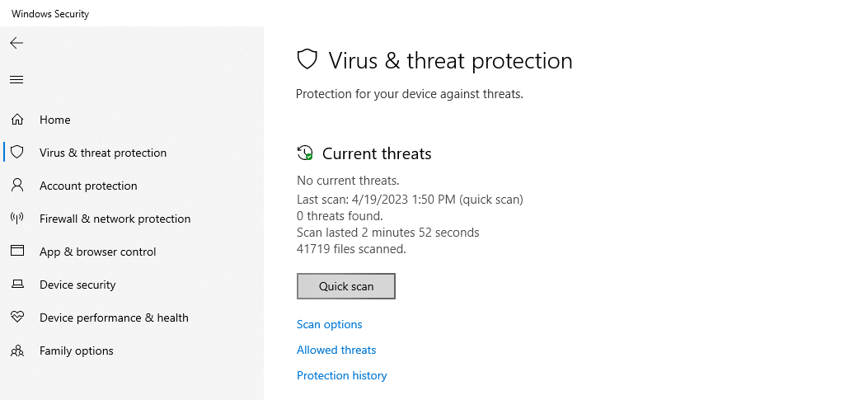Screen dimensions: 868x400
Task: Click the back arrow icon
Action: point(16,43)
